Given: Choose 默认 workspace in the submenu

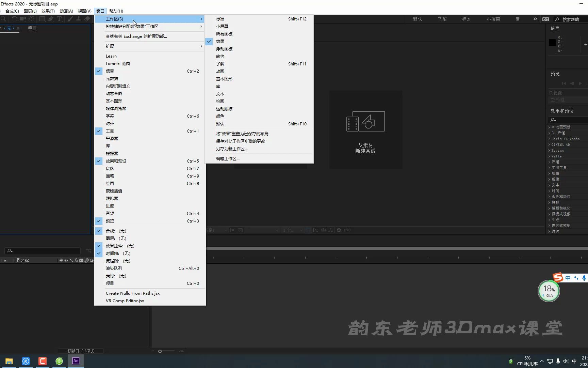Looking at the screenshot, I should (x=220, y=124).
